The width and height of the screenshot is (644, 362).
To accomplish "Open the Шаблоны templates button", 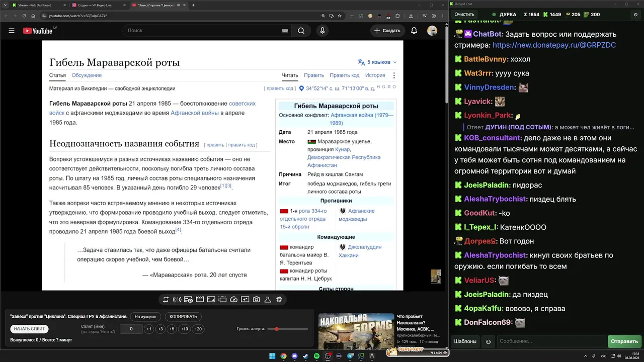I will (465, 341).
